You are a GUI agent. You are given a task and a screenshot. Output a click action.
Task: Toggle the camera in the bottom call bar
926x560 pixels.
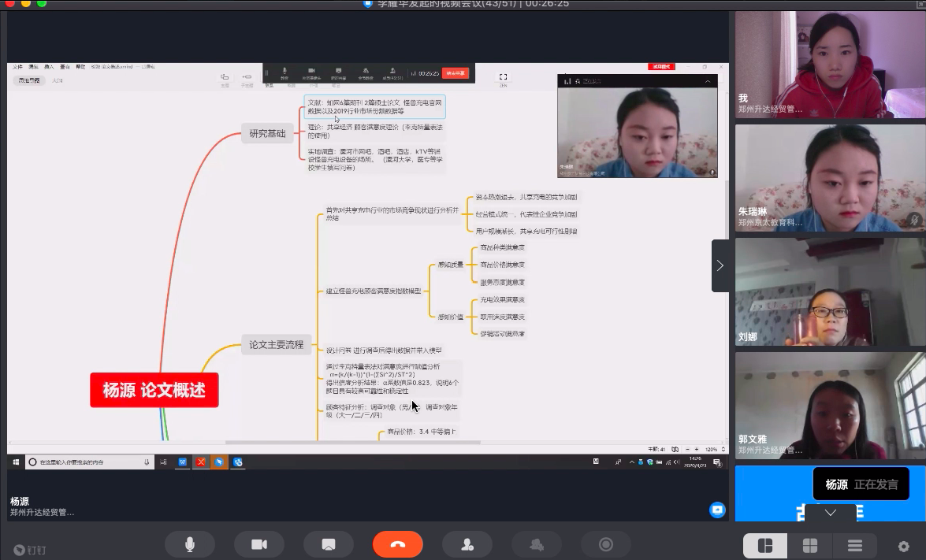(x=258, y=544)
